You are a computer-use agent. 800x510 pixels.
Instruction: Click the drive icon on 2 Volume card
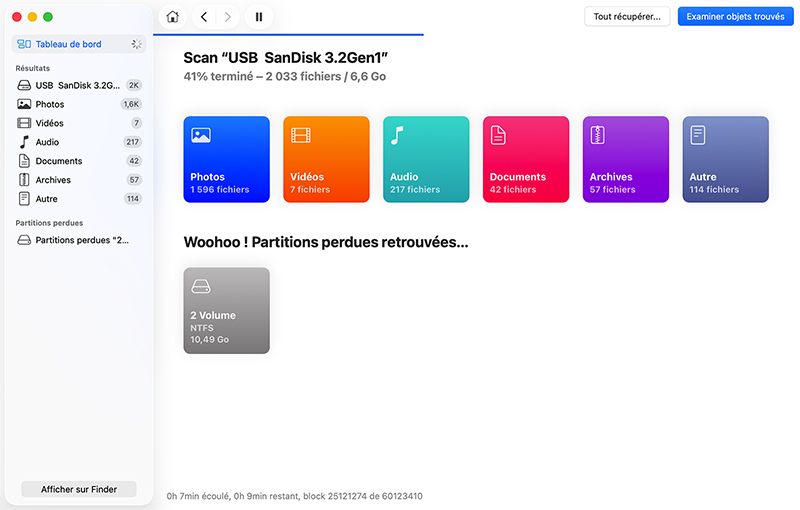coord(201,287)
